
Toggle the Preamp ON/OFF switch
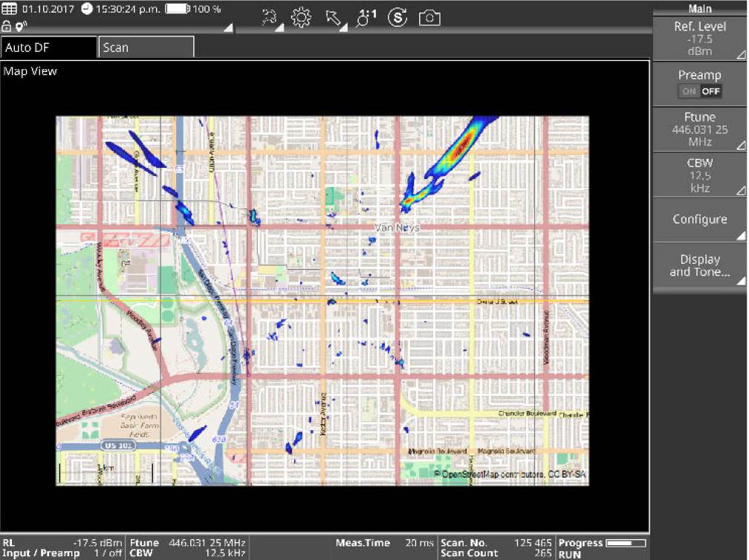pyautogui.click(x=699, y=91)
